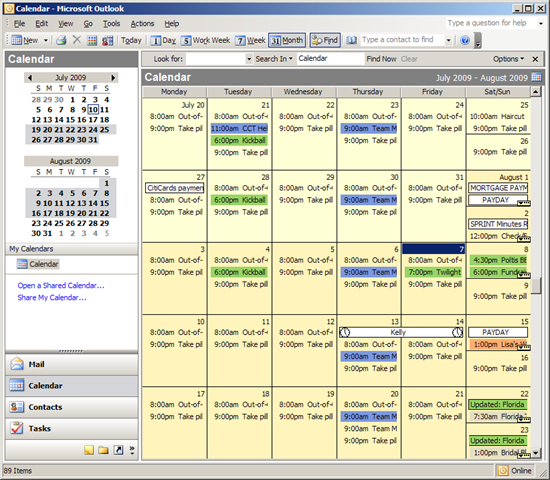This screenshot has width=550, height=480.
Task: Open the New item dropdown arrow
Action: tap(46, 40)
